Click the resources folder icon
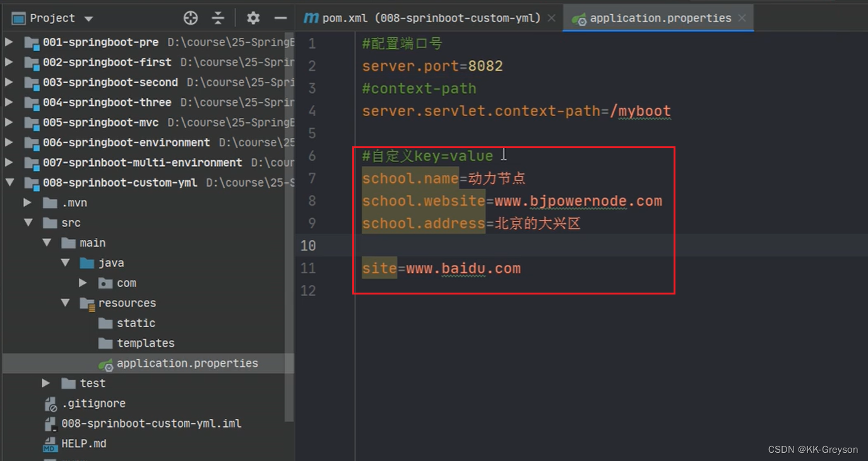 pos(87,303)
